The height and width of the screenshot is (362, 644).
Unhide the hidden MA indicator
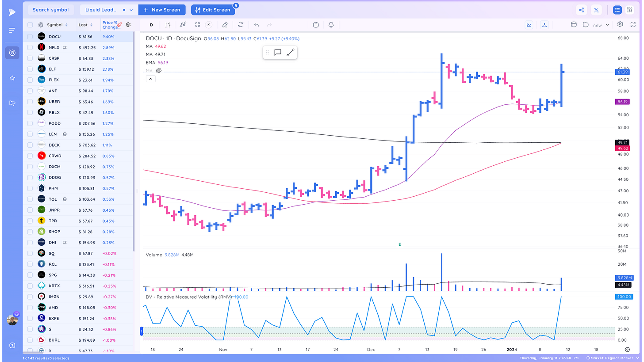pos(159,71)
